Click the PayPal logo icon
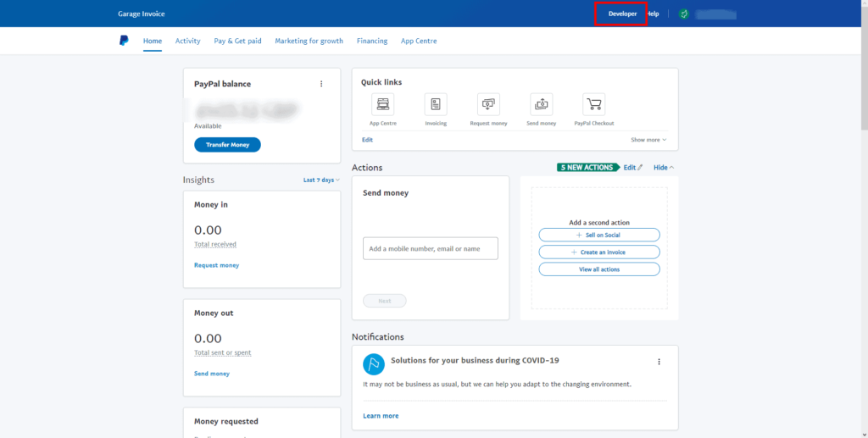Image resolution: width=868 pixels, height=438 pixels. [x=124, y=41]
